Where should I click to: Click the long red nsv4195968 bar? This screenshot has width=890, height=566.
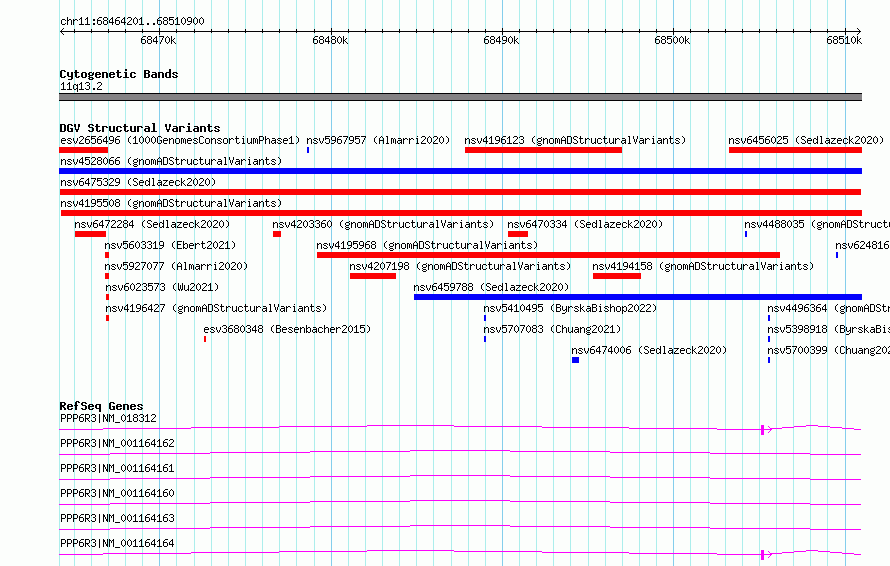click(x=548, y=255)
